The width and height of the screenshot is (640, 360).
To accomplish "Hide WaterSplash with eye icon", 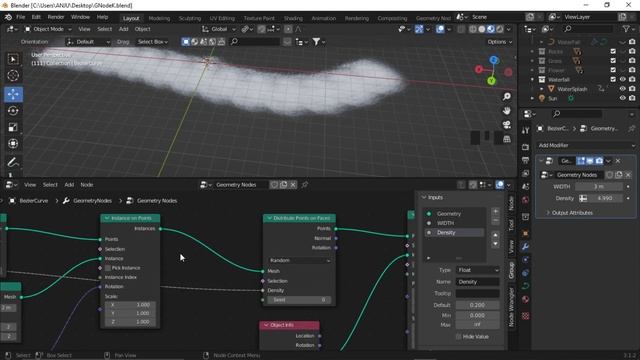I will click(622, 89).
